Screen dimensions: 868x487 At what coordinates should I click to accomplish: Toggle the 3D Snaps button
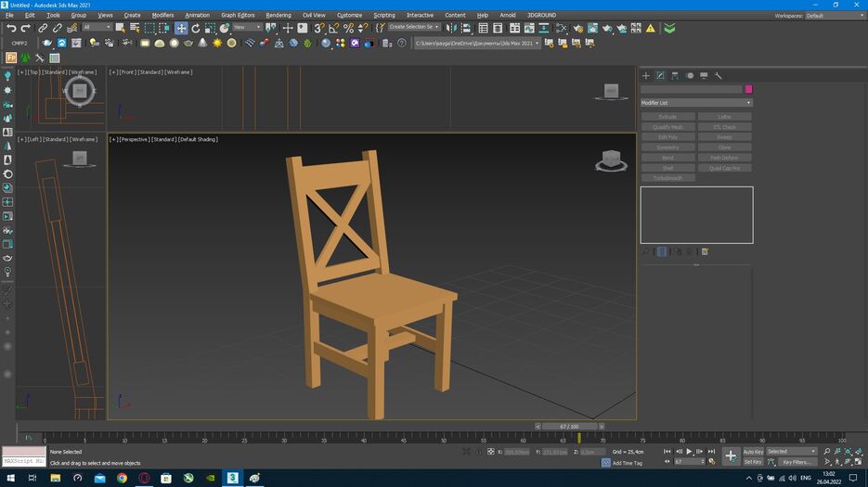pos(319,28)
